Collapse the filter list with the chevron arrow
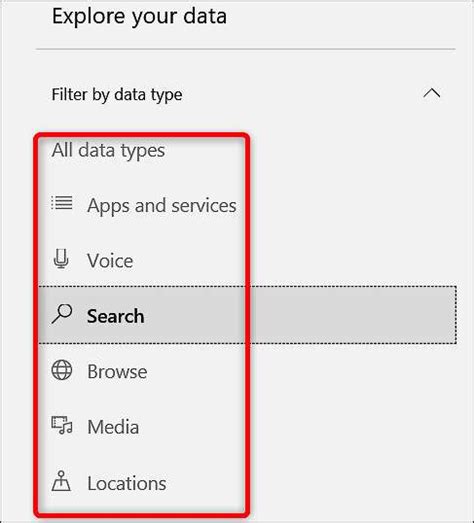This screenshot has height=523, width=474. click(x=432, y=93)
